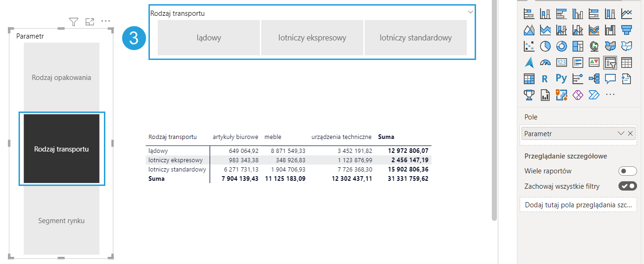This screenshot has width=644, height=264.
Task: Choose the funnel chart visual
Action: [x=626, y=30]
